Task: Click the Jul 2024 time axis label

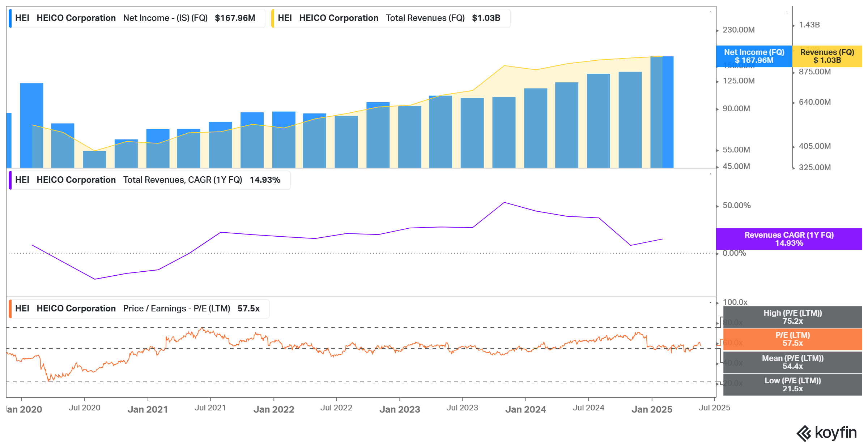Action: click(x=588, y=408)
